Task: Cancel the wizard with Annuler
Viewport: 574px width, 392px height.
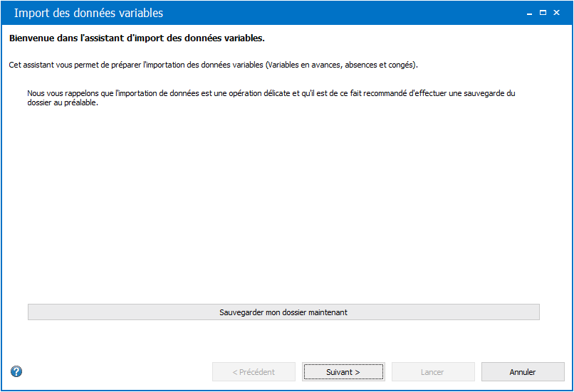Action: (523, 372)
